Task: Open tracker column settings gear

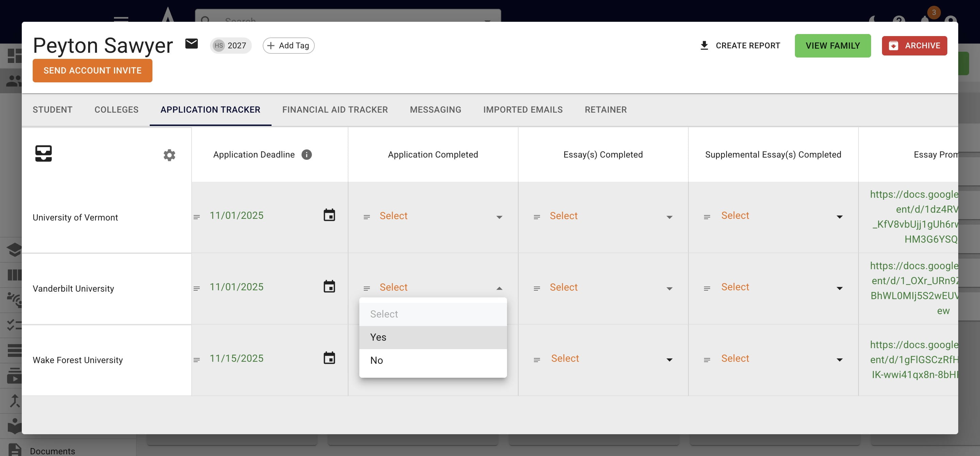Action: point(169,155)
